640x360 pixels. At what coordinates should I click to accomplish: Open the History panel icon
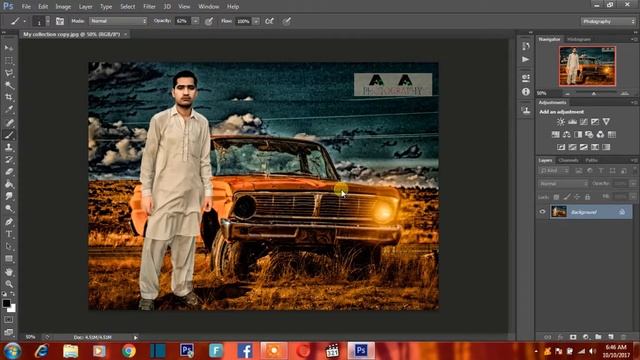(x=526, y=46)
